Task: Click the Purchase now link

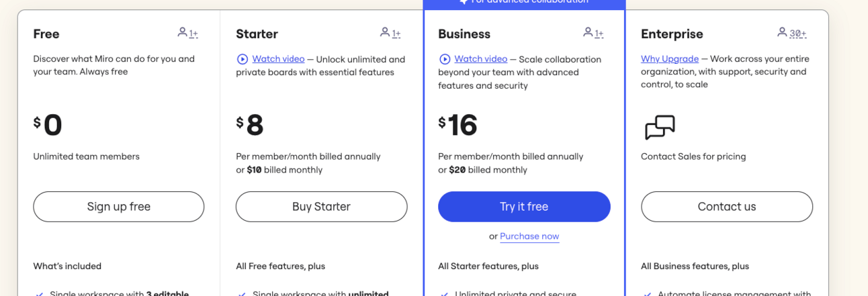Action: pyautogui.click(x=529, y=236)
